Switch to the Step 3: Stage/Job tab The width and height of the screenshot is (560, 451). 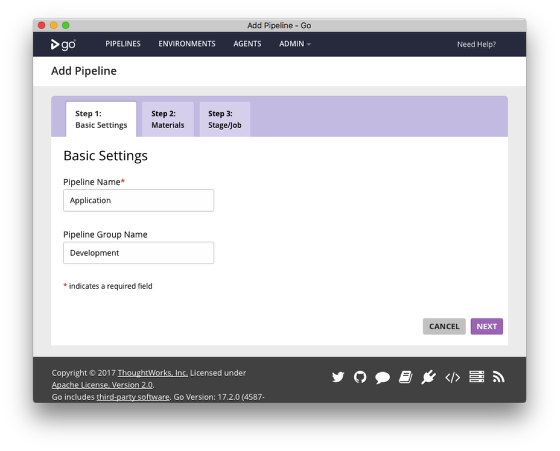point(225,119)
